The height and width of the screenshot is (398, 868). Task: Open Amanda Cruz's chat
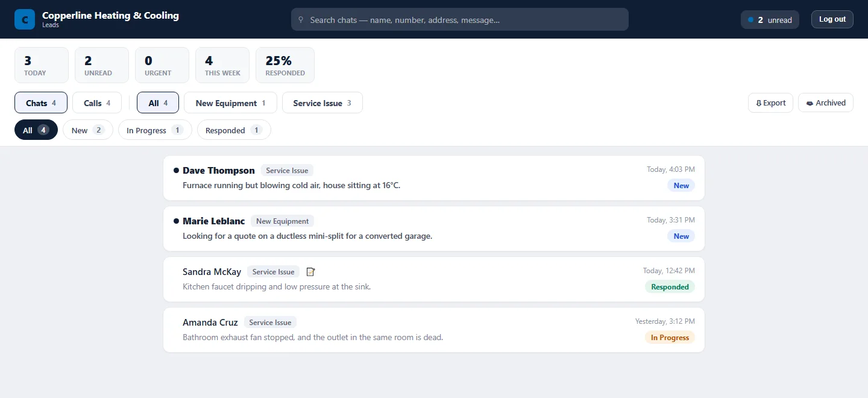click(x=434, y=330)
